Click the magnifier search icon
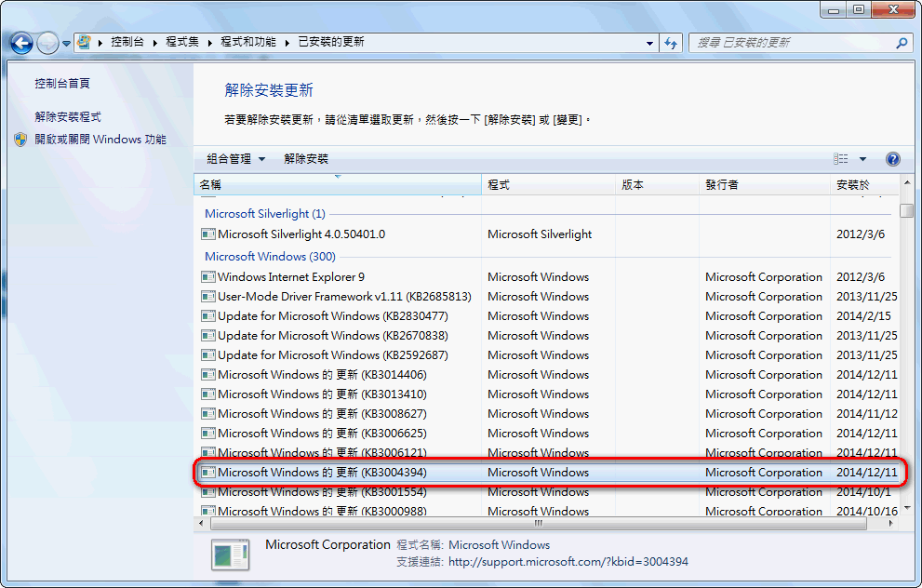922x588 pixels. click(x=902, y=43)
